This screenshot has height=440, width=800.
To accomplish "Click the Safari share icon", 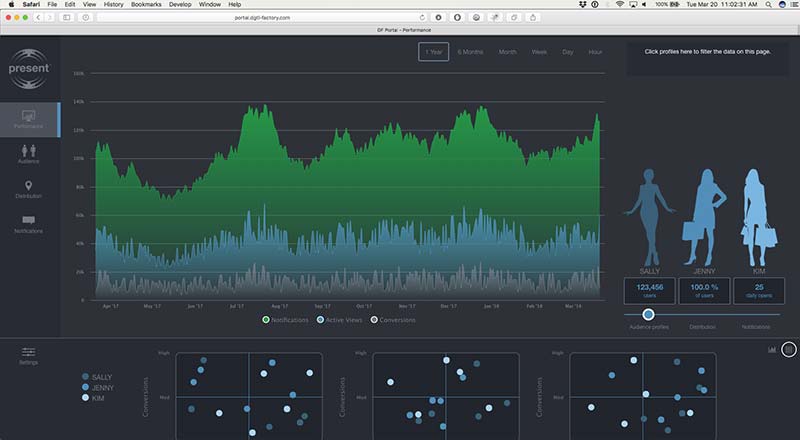I will [x=533, y=17].
